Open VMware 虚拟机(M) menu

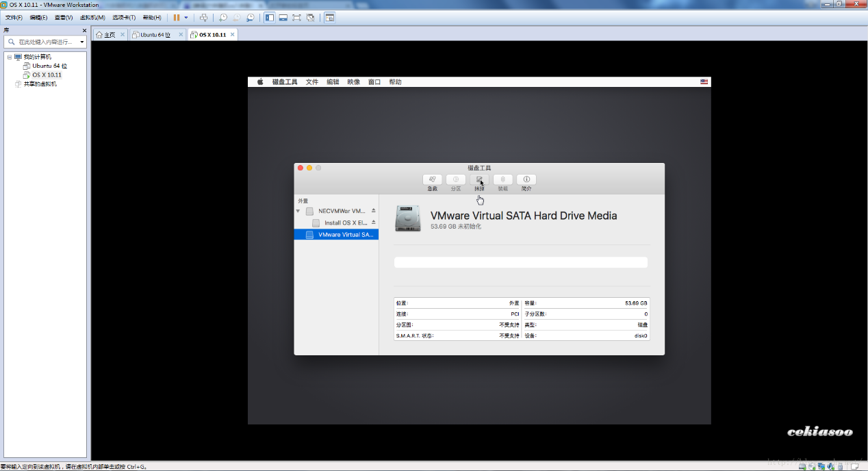point(92,17)
